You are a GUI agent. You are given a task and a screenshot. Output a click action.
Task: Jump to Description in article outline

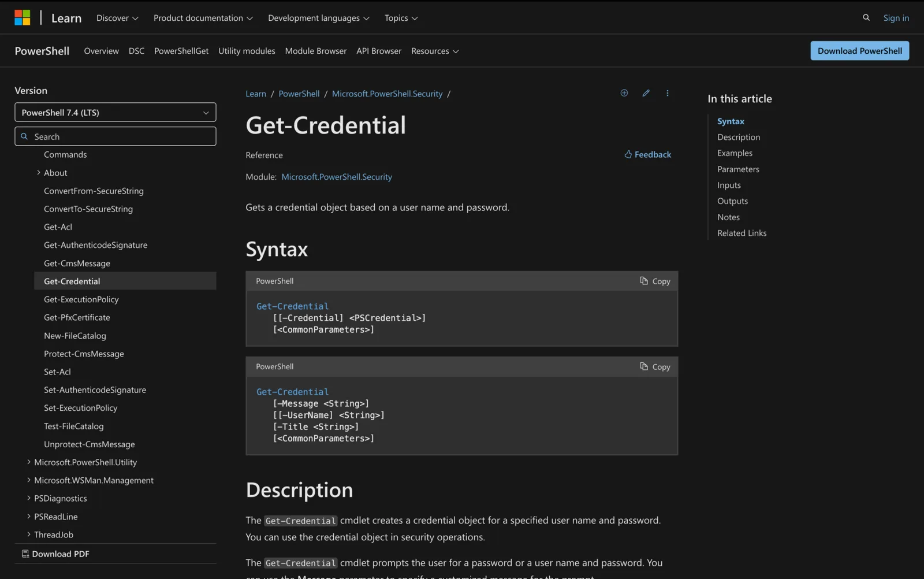click(x=739, y=137)
